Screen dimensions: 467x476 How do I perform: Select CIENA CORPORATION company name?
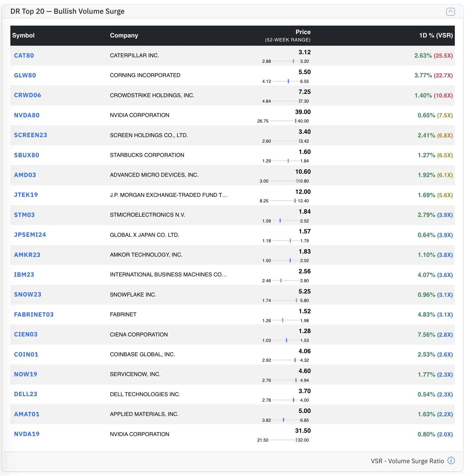pyautogui.click(x=139, y=335)
